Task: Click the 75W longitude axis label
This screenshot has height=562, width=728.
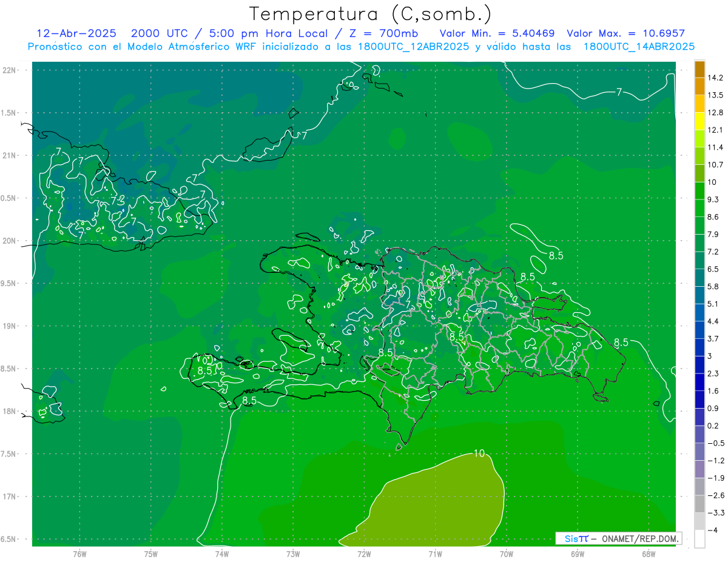Action: pyautogui.click(x=150, y=554)
